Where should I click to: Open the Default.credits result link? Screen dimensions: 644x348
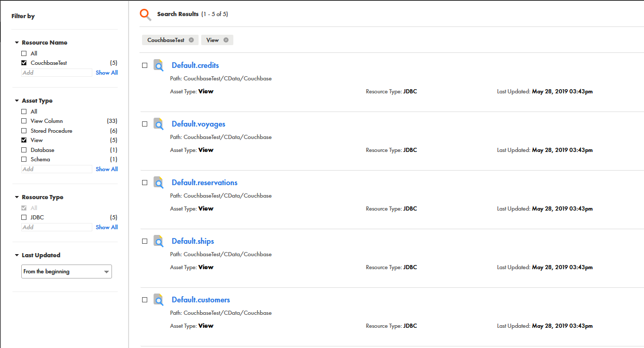pyautogui.click(x=195, y=65)
